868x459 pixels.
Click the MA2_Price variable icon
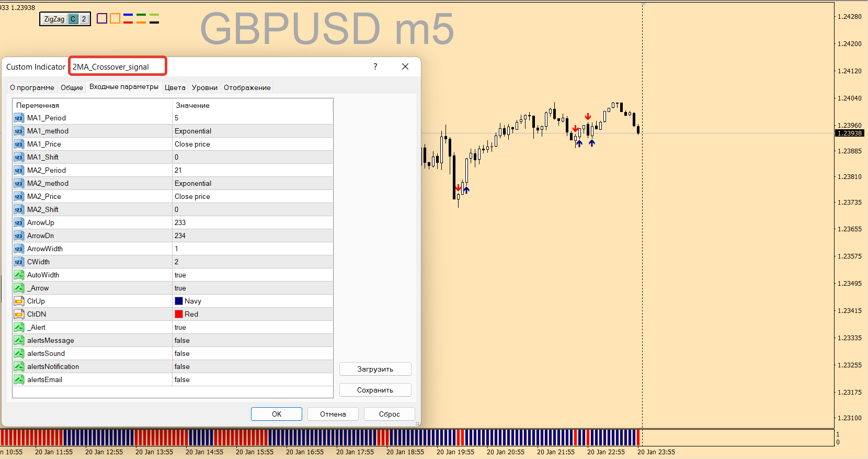[x=19, y=196]
